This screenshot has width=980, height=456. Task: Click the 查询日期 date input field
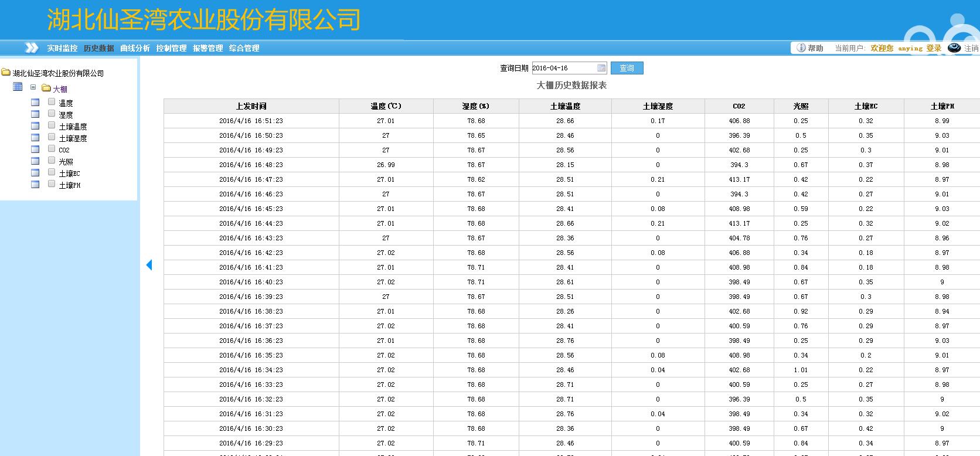point(563,68)
